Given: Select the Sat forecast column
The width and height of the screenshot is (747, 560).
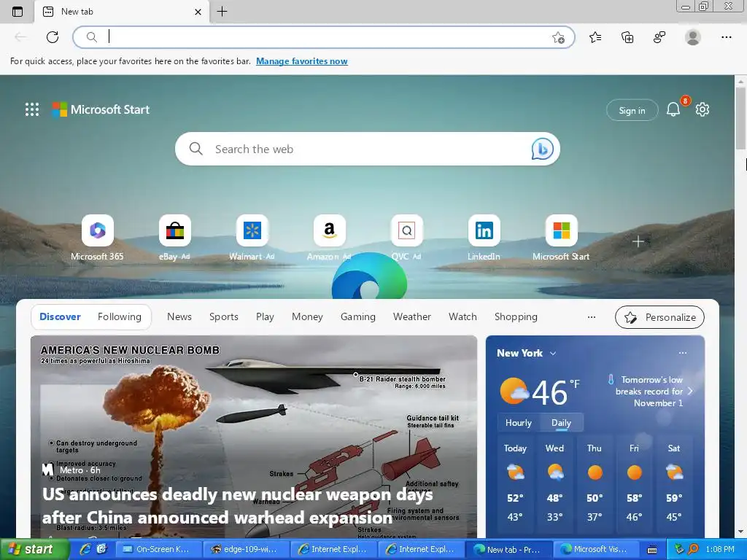Looking at the screenshot, I should pos(673,483).
